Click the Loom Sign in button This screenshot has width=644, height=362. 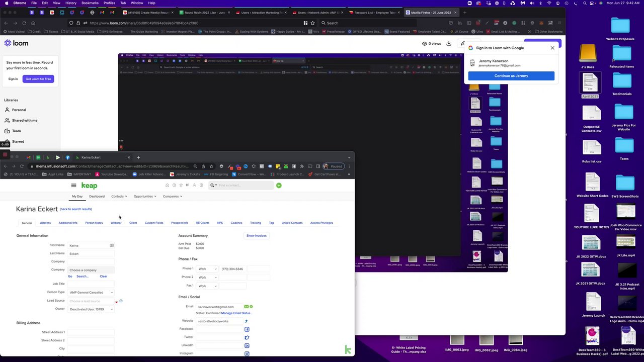[13, 79]
